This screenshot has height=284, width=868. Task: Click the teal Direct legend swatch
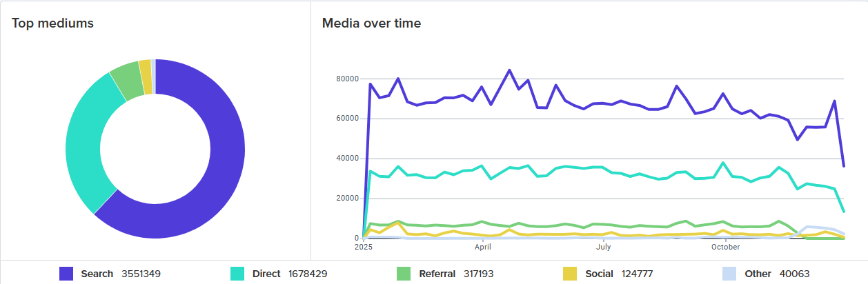pyautogui.click(x=237, y=274)
